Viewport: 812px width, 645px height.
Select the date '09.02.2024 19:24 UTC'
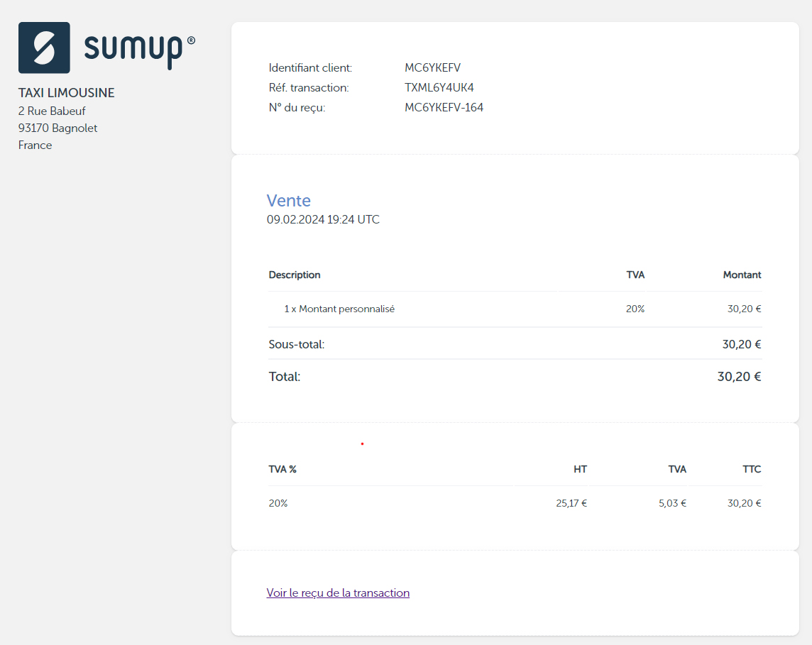click(x=323, y=219)
